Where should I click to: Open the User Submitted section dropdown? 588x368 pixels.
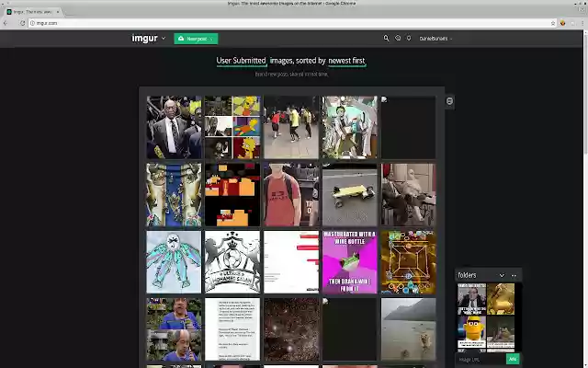[x=241, y=61]
